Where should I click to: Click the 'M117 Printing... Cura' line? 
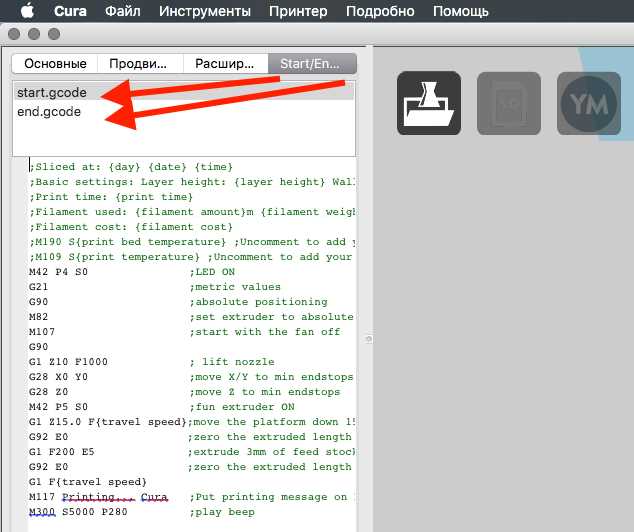[188, 497]
